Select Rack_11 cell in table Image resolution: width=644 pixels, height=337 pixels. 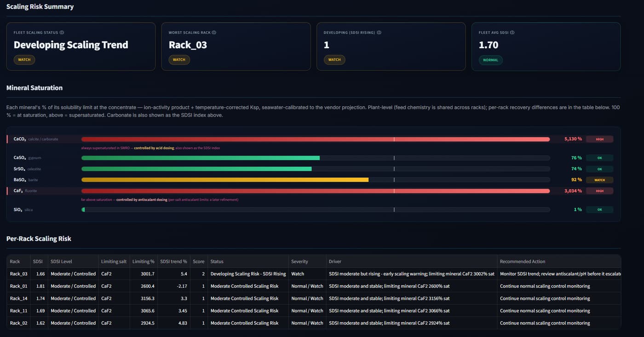coord(19,311)
